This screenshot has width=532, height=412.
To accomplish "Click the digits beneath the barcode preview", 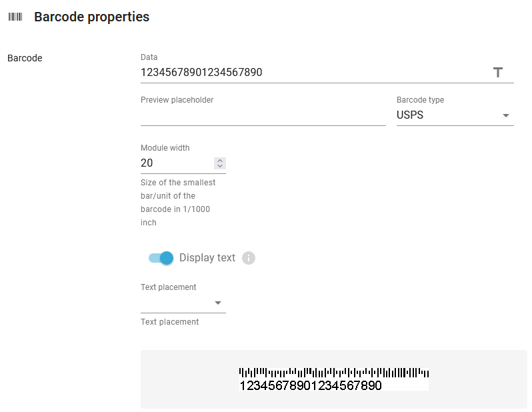I will pos(310,385).
